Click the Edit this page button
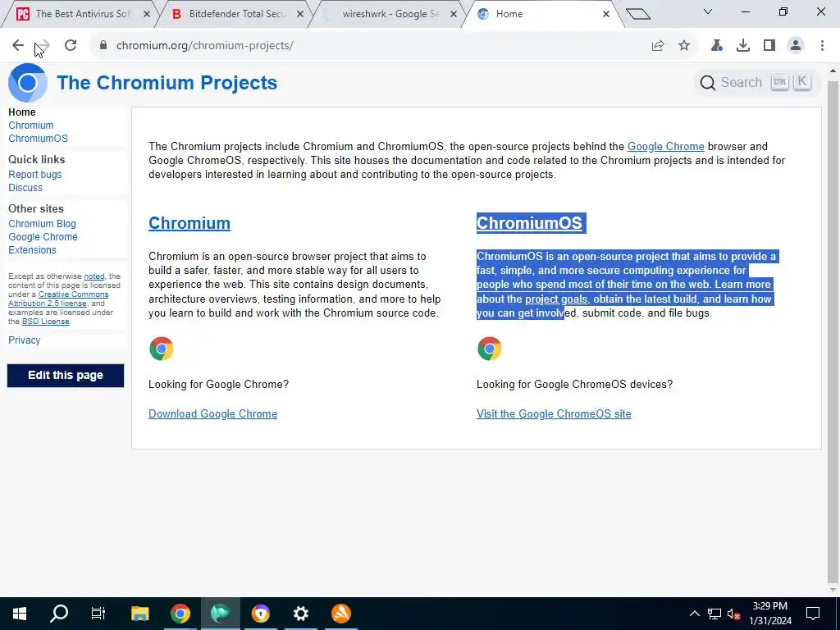 tap(66, 375)
